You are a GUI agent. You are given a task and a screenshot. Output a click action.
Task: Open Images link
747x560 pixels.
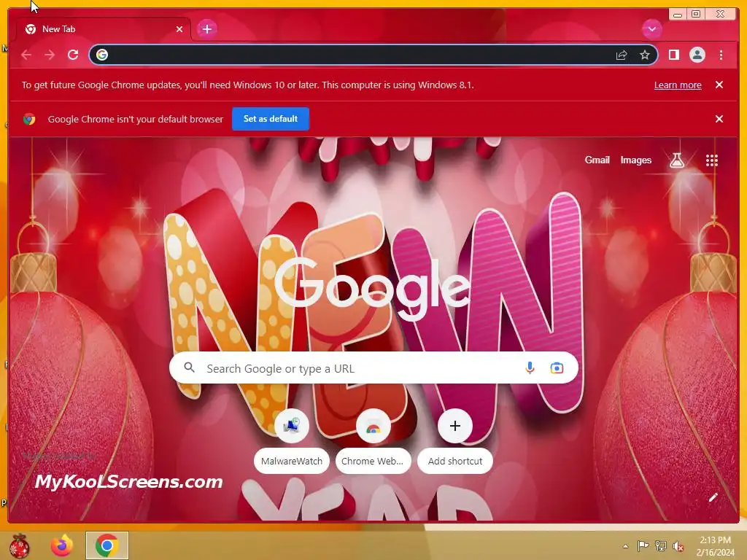(x=635, y=160)
